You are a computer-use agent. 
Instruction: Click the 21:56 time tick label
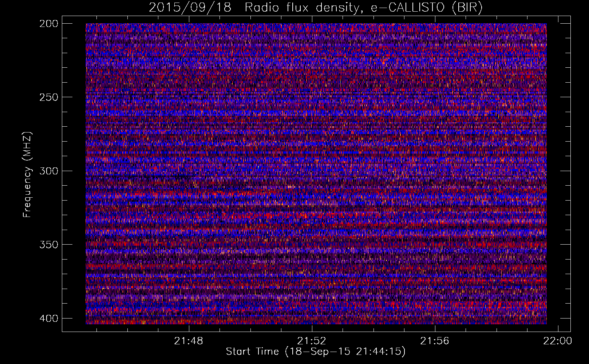click(435, 341)
